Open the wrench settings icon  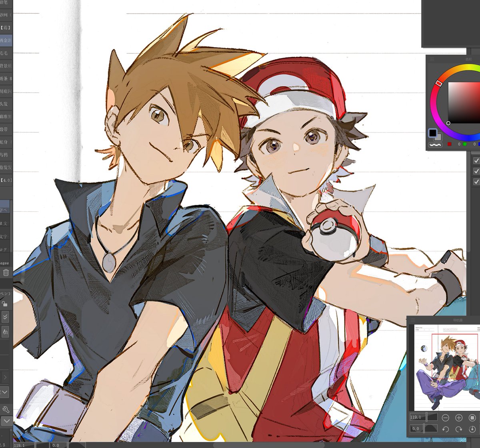pyautogui.click(x=6, y=410)
